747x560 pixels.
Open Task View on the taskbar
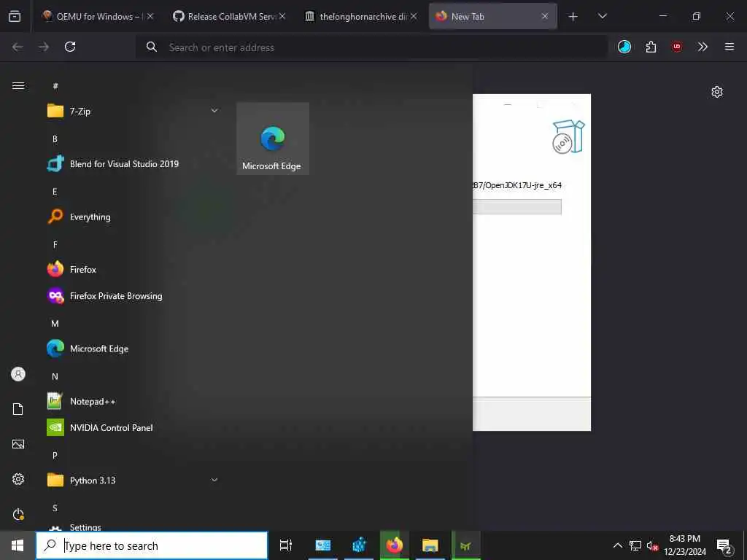286,545
